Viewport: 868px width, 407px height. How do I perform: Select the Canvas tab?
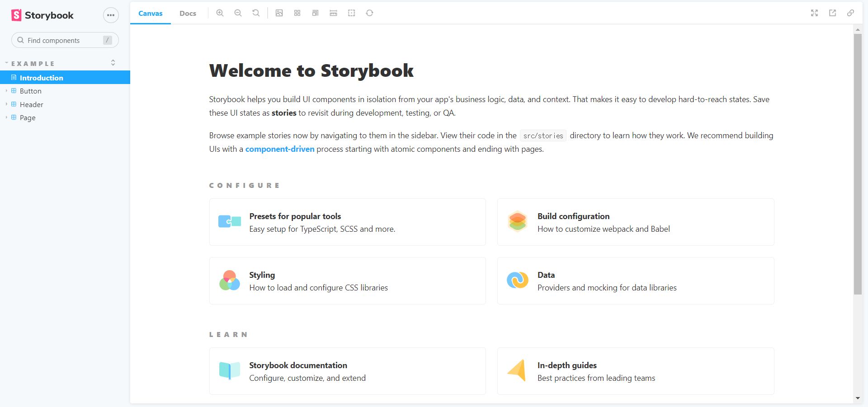pyautogui.click(x=150, y=13)
